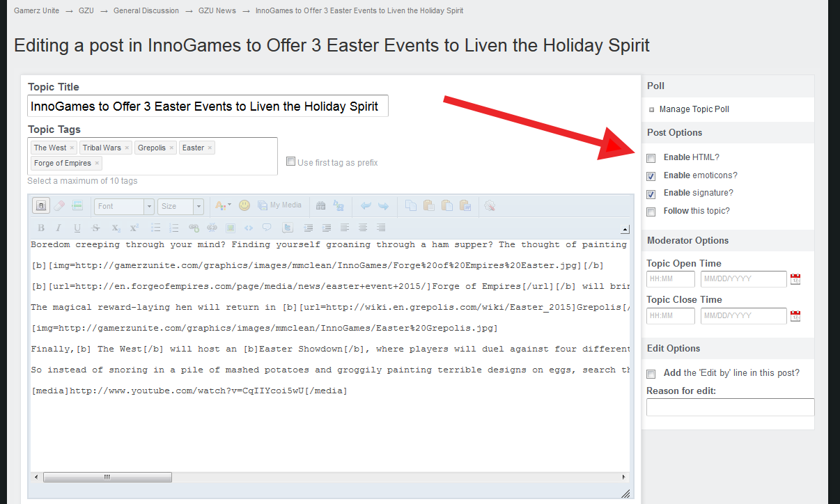Remove the 'The West' tag
Viewport: 840px width, 504px height.
(x=72, y=148)
